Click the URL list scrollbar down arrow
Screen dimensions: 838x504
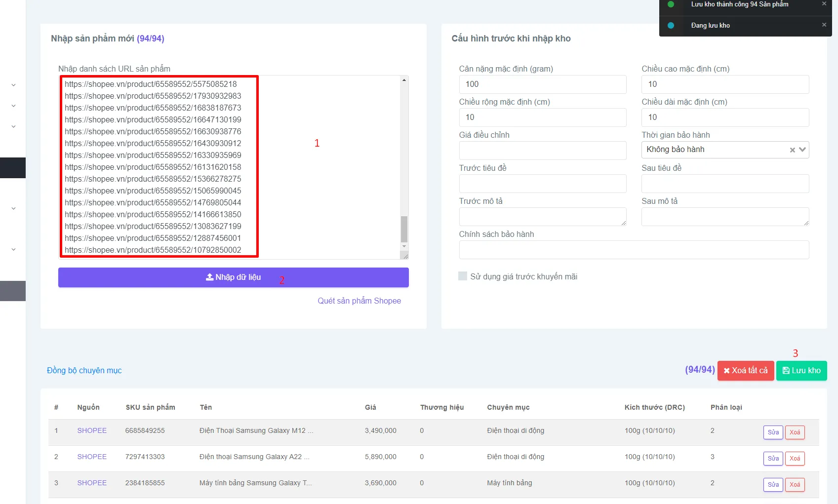pyautogui.click(x=404, y=246)
